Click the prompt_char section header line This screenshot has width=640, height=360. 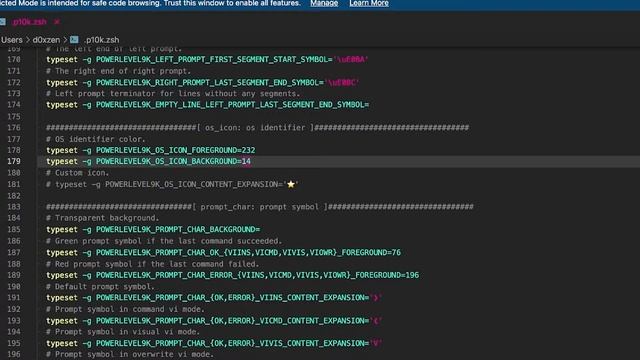(260, 207)
